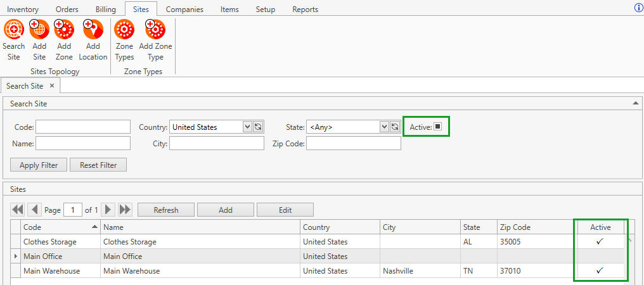
Task: Select the Sites ribbon tab
Action: (x=141, y=9)
